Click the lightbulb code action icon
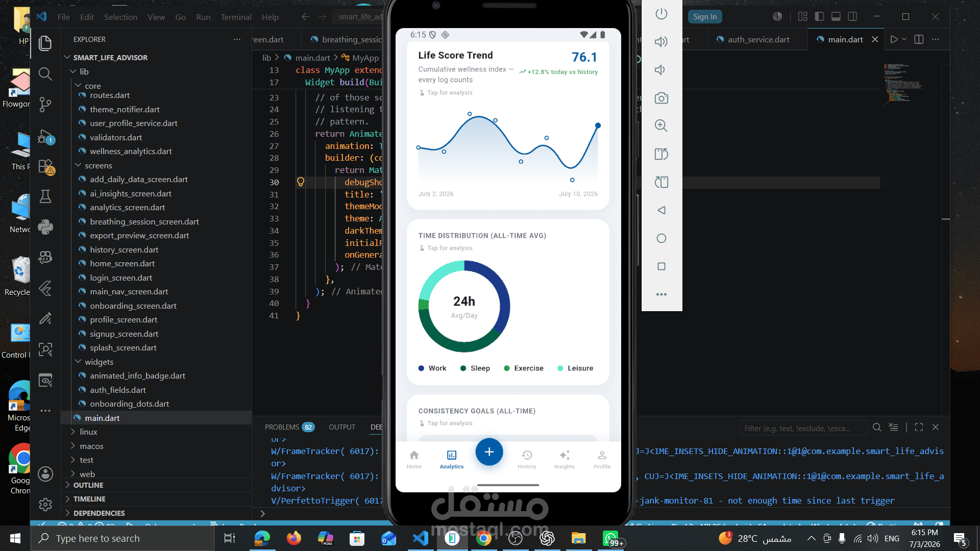This screenshot has width=980, height=551. pyautogui.click(x=301, y=182)
